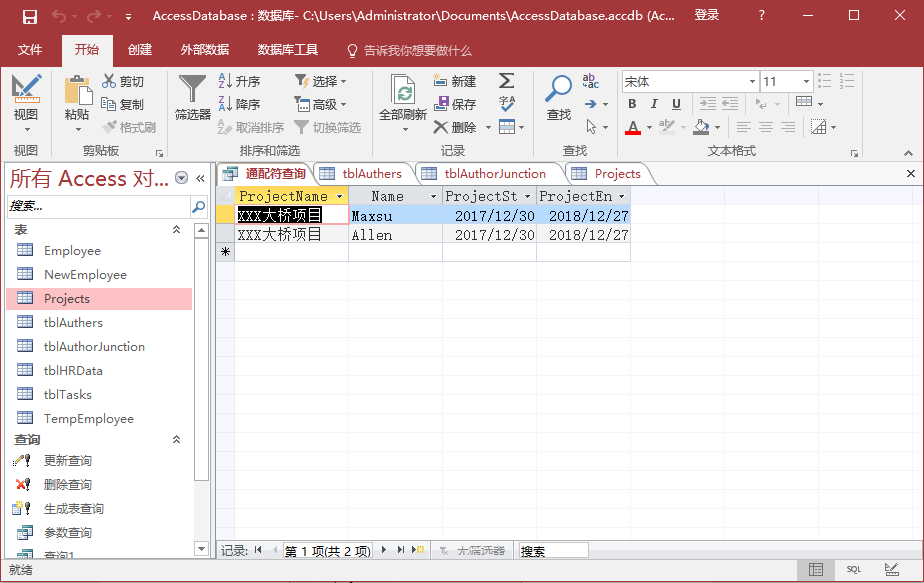Toggle underline formatting
This screenshot has height=583, width=924.
pos(677,104)
